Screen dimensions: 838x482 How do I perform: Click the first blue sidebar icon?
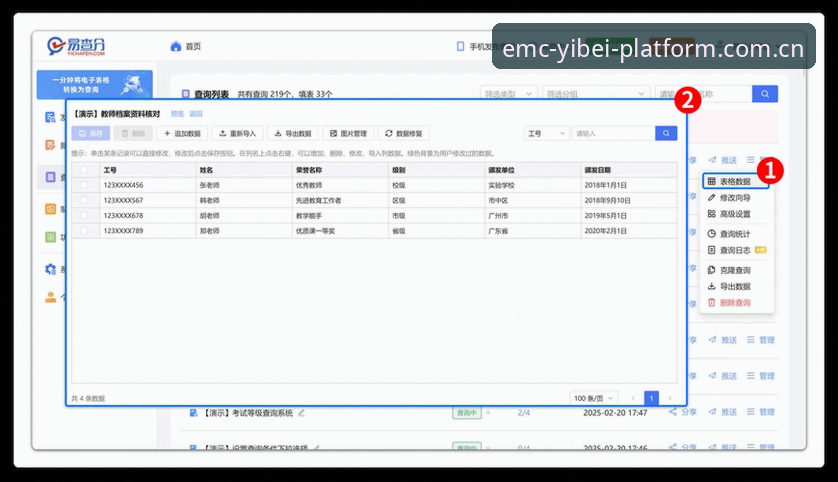coord(50,117)
